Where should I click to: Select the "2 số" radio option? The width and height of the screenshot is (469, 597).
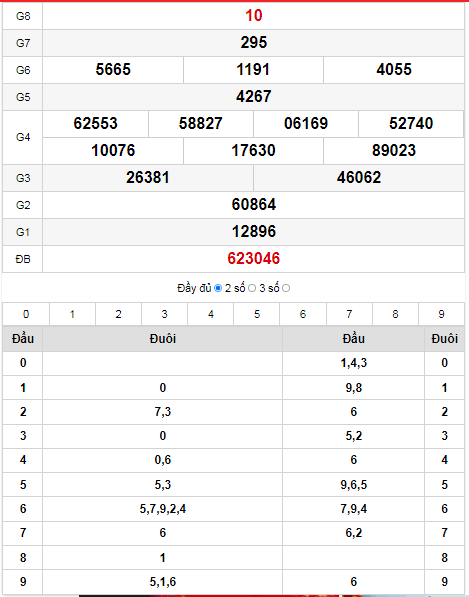click(252, 289)
